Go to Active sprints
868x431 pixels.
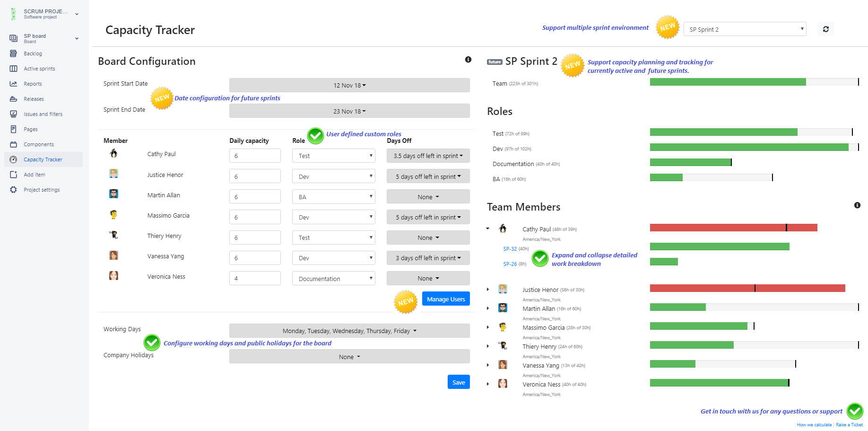(39, 69)
